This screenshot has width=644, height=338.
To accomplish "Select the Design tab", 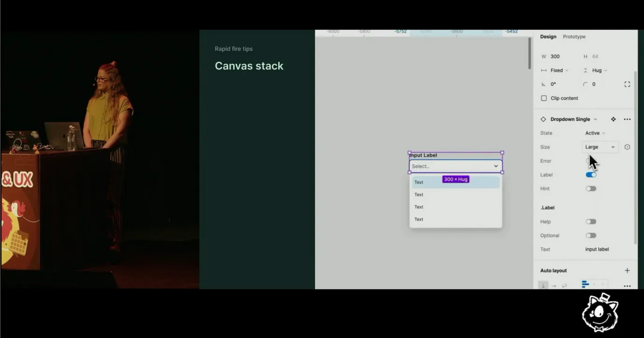I will (548, 37).
